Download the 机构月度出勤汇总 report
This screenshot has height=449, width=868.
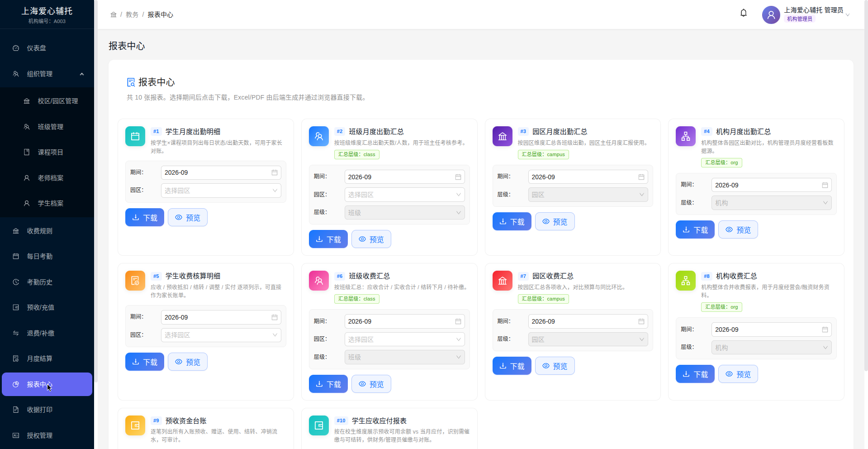(x=695, y=229)
